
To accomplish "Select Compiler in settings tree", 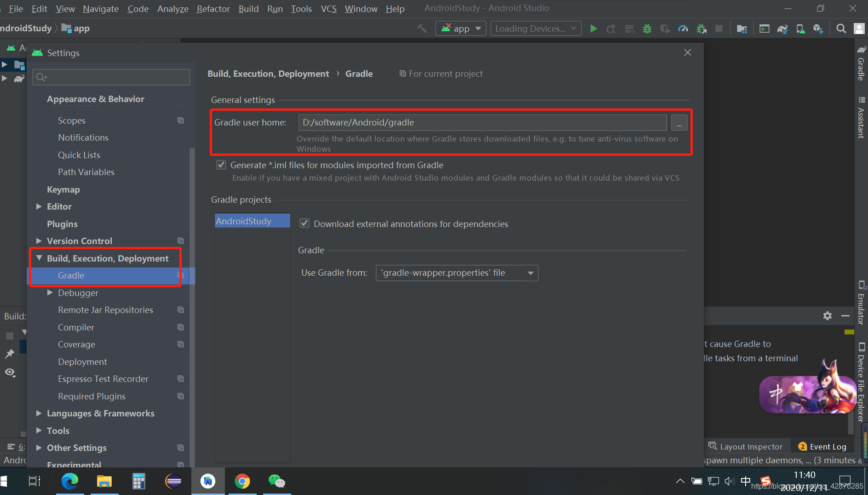I will point(76,327).
